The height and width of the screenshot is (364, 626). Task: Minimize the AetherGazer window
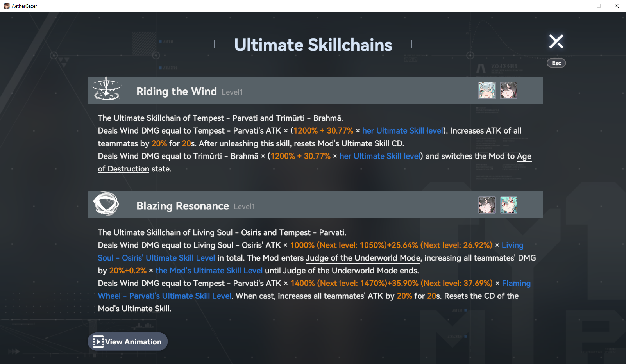point(581,6)
